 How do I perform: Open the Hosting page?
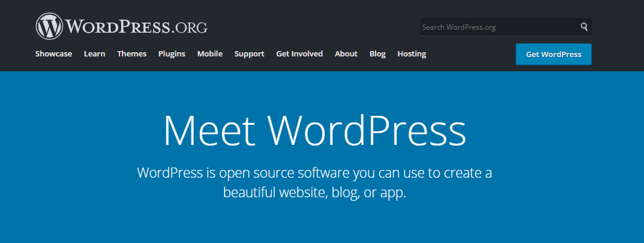coord(412,54)
